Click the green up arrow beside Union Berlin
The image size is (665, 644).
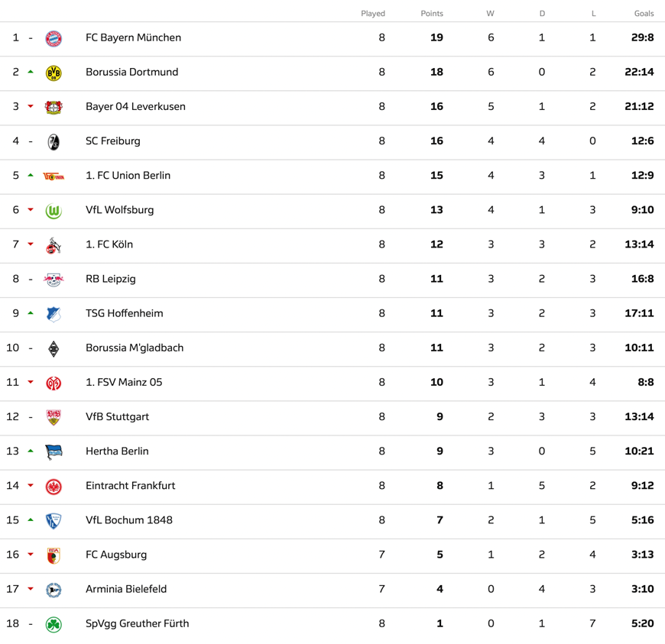point(31,175)
